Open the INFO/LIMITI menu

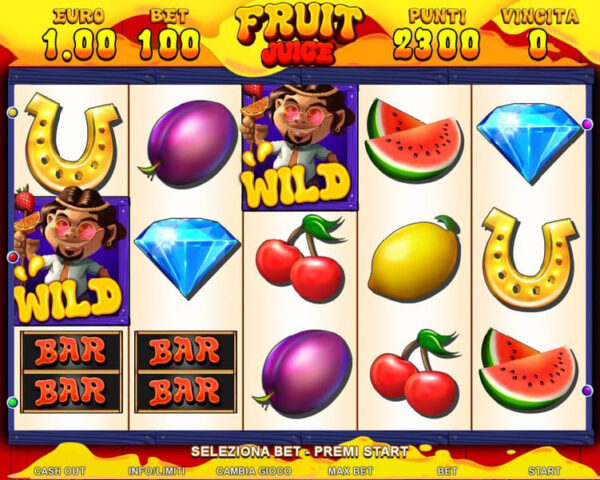(157, 471)
